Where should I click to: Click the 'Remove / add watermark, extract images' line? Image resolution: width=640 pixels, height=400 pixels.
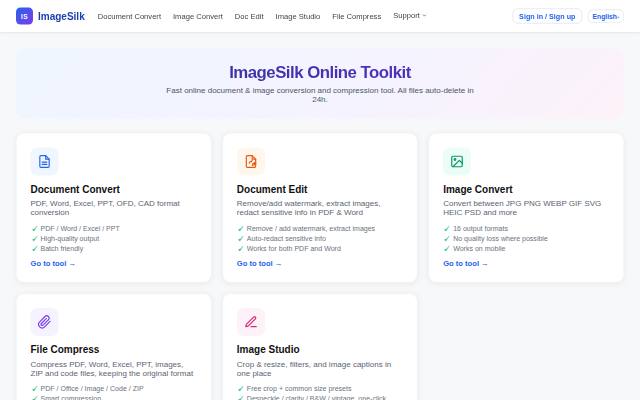[306, 229]
